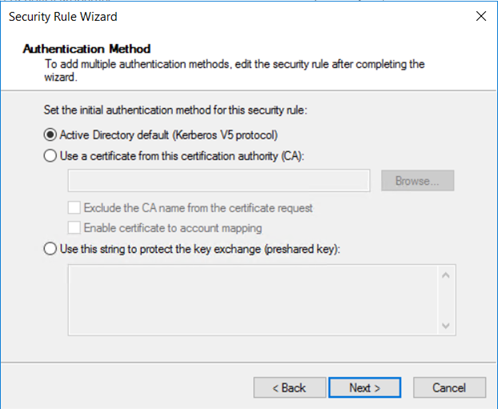The image size is (498, 409).
Task: Click the preshared key scrollbar track
Action: click(446, 300)
